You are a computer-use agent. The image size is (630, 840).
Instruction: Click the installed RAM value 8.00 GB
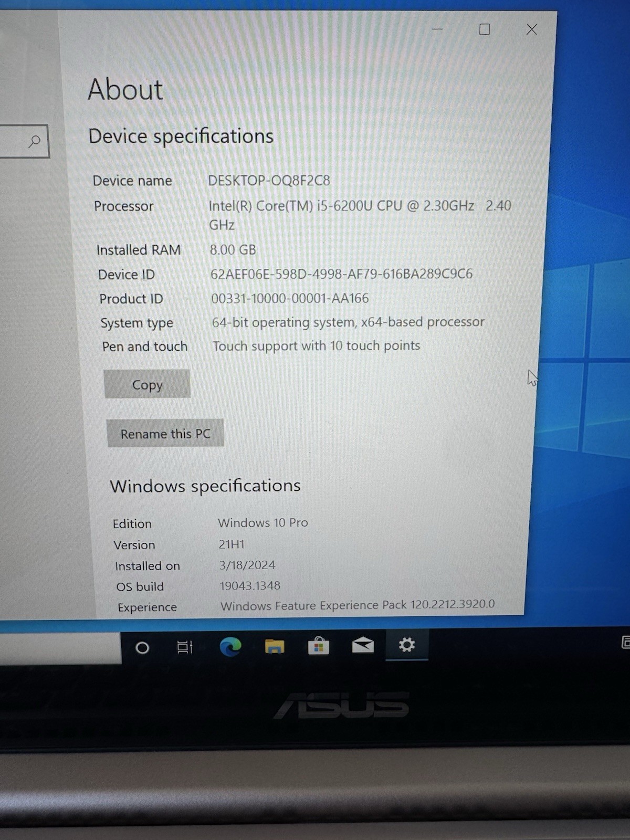click(x=233, y=250)
